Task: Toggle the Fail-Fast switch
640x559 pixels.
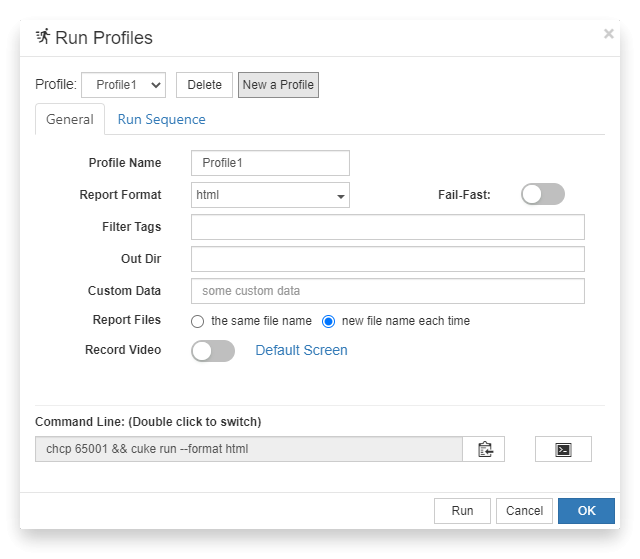Action: [x=542, y=194]
